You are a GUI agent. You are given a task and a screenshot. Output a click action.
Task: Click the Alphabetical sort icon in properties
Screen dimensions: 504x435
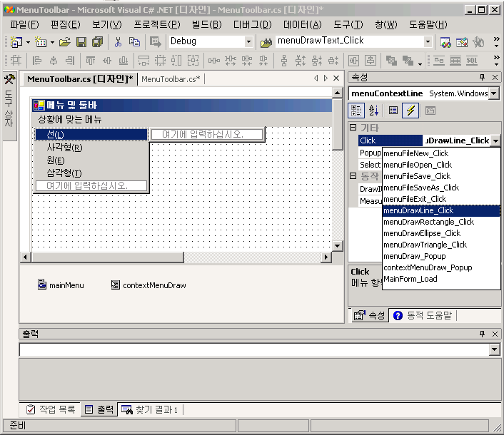point(374,111)
